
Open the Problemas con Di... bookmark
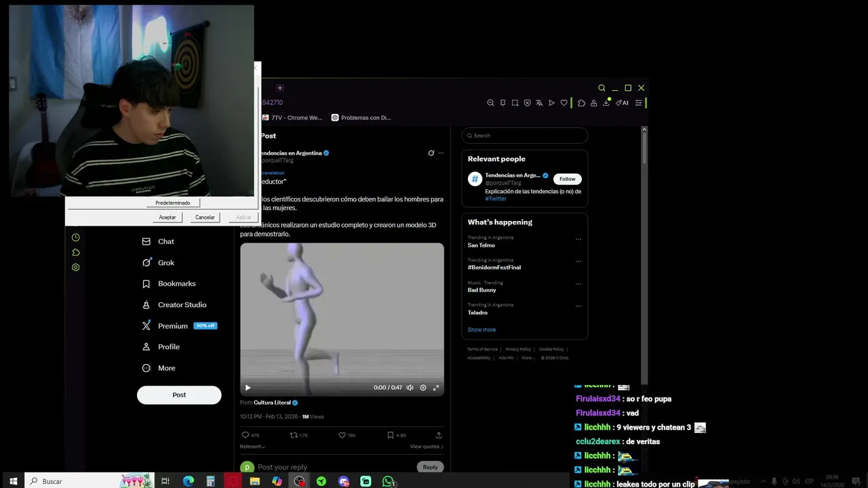pyautogui.click(x=361, y=117)
